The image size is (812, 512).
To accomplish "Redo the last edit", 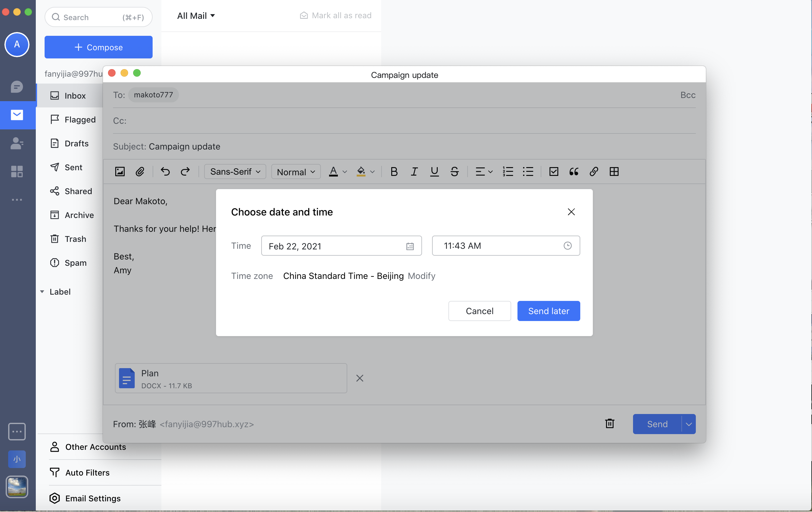I will pos(185,172).
